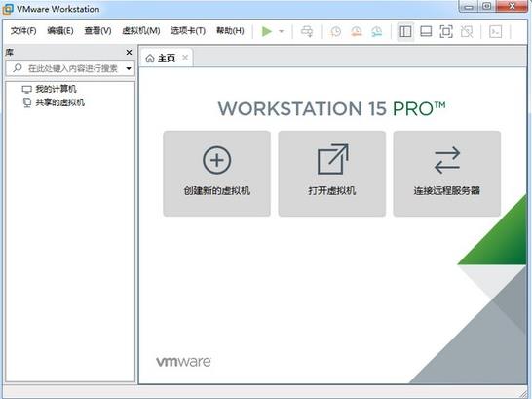The height and width of the screenshot is (399, 532).
Task: Open the 编辑(E) menu
Action: click(60, 31)
